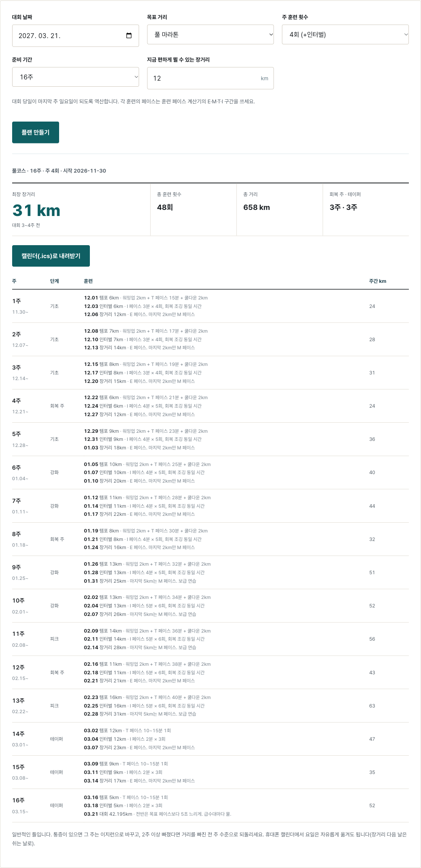
Task: Click the 9주 weekly km value 51
Action: tap(372, 573)
